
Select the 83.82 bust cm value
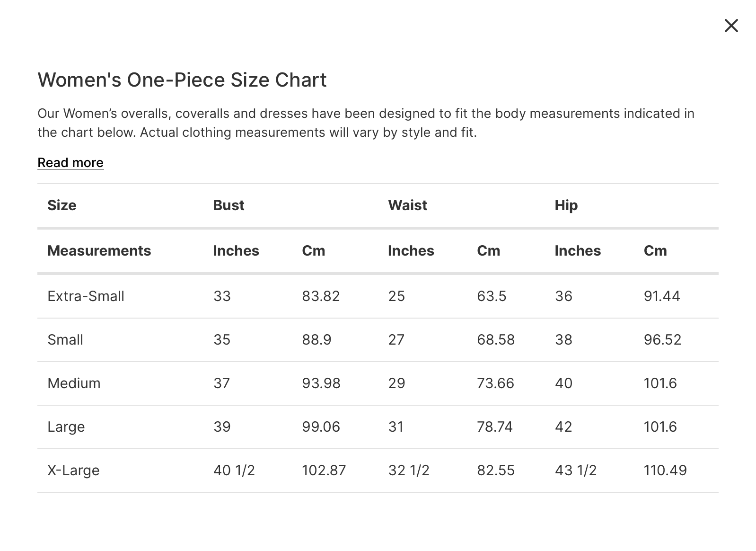(321, 296)
